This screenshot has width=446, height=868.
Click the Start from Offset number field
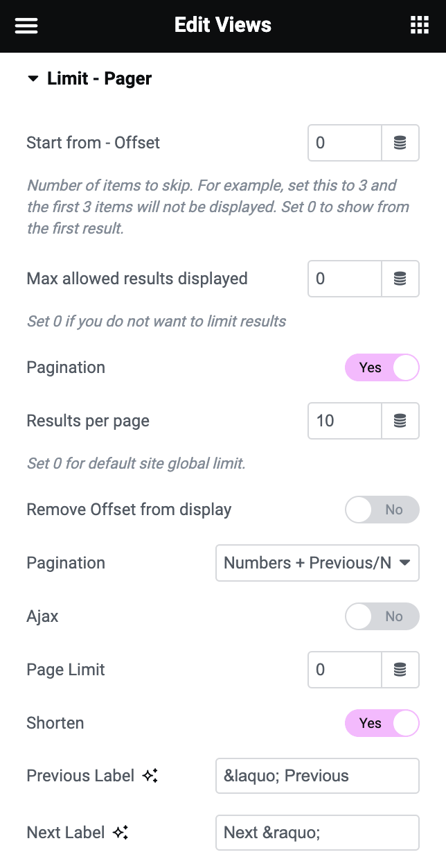coord(345,143)
